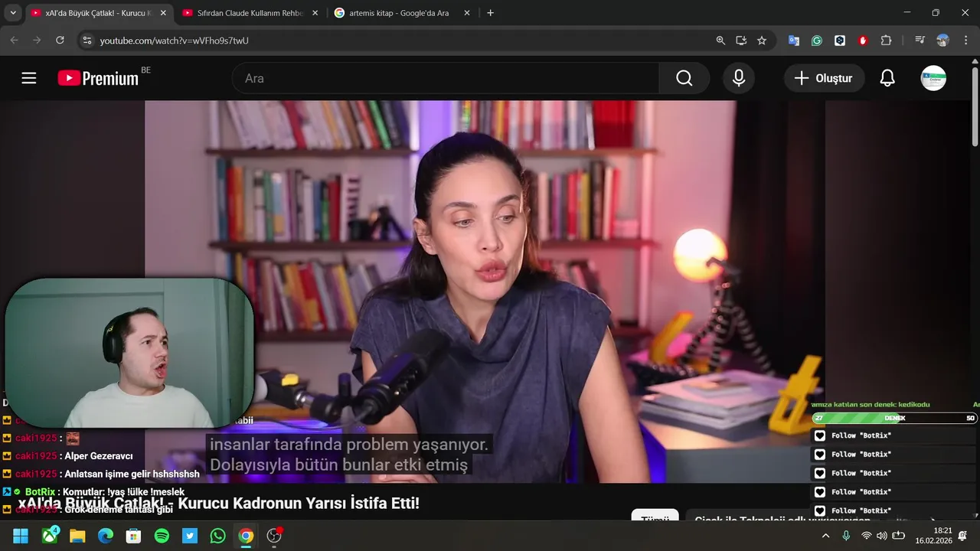Go back in browser history
Viewport: 980px width, 551px height.
pyautogui.click(x=14, y=41)
